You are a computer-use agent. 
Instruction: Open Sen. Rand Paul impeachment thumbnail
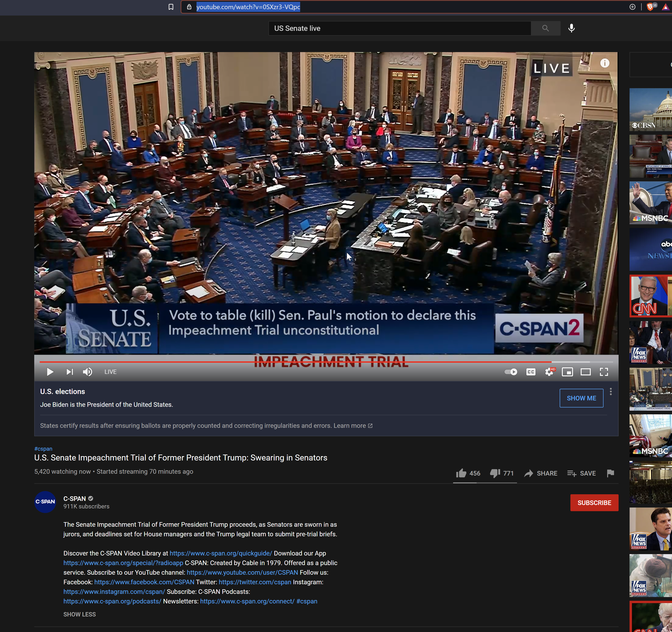point(651,156)
